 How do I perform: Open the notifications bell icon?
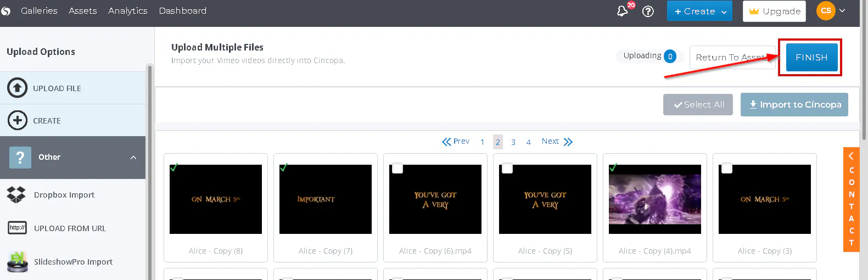(623, 11)
